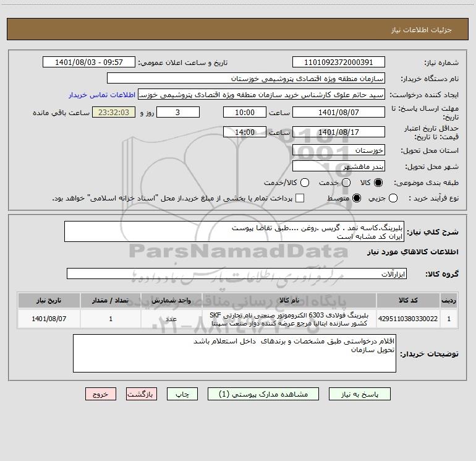Click the delivery province field خوزستان

point(339,150)
